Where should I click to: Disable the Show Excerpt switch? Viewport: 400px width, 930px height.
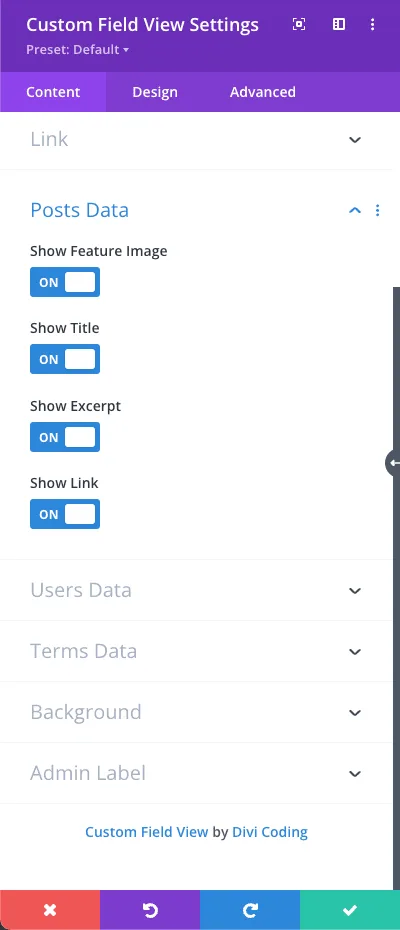pos(65,437)
